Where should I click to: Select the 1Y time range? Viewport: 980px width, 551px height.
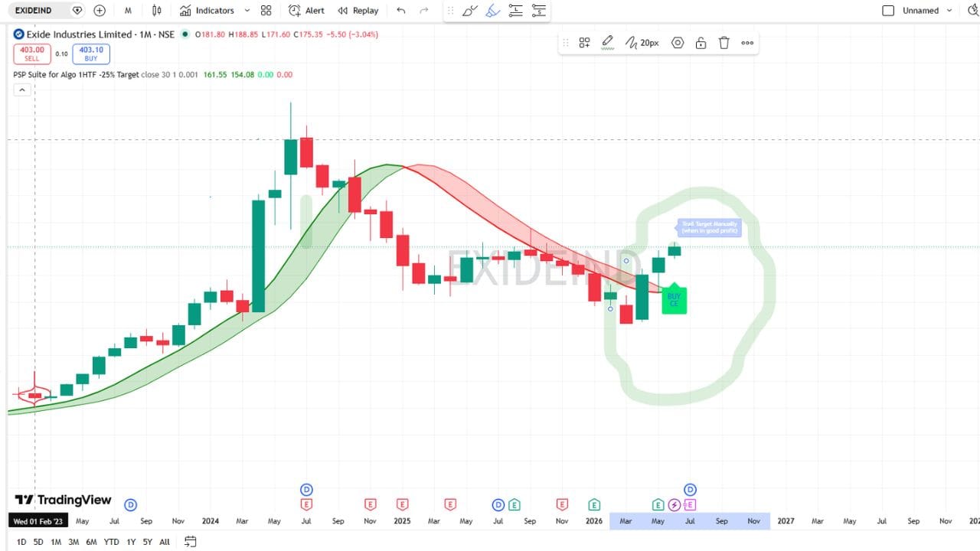coord(131,542)
